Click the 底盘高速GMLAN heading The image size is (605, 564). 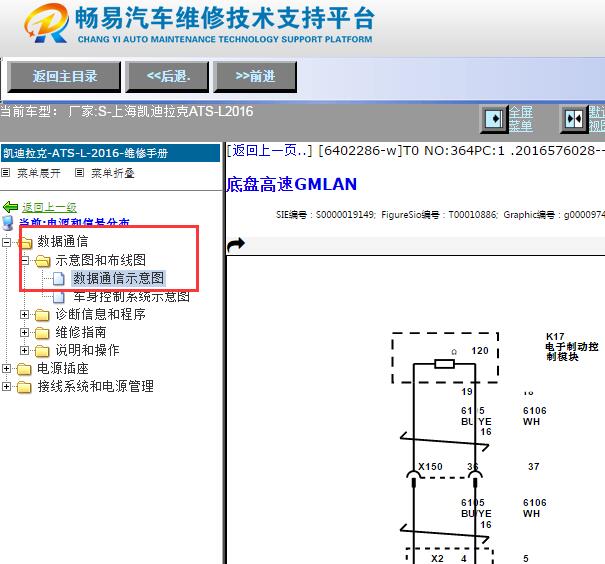pos(291,184)
